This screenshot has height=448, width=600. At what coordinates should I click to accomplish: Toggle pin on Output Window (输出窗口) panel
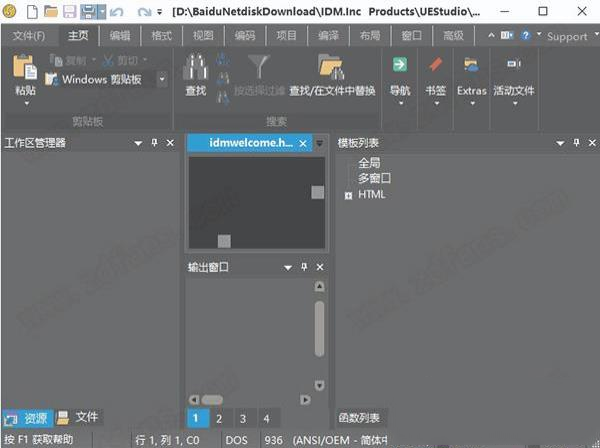pos(304,267)
